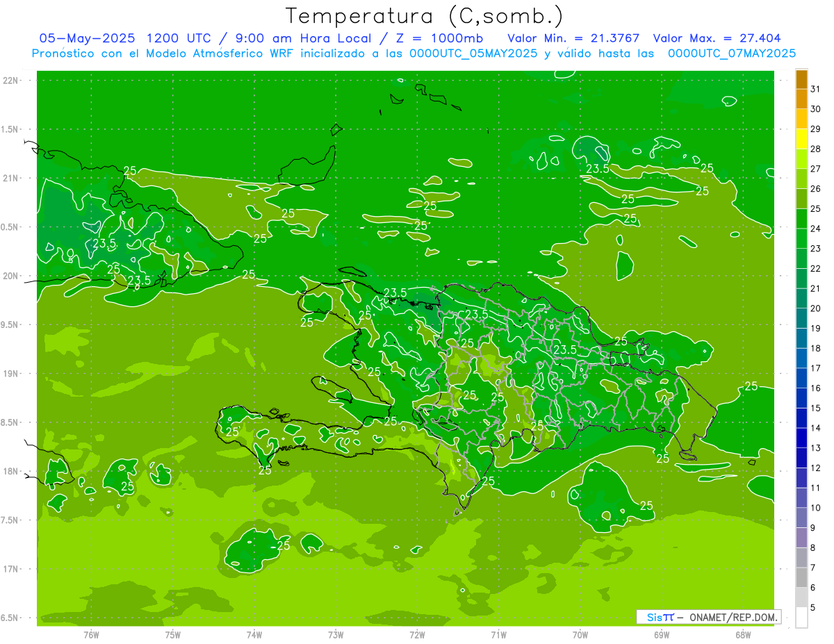The height and width of the screenshot is (644, 834).
Task: Click the '12' colorbar scale label
Action: 816,468
